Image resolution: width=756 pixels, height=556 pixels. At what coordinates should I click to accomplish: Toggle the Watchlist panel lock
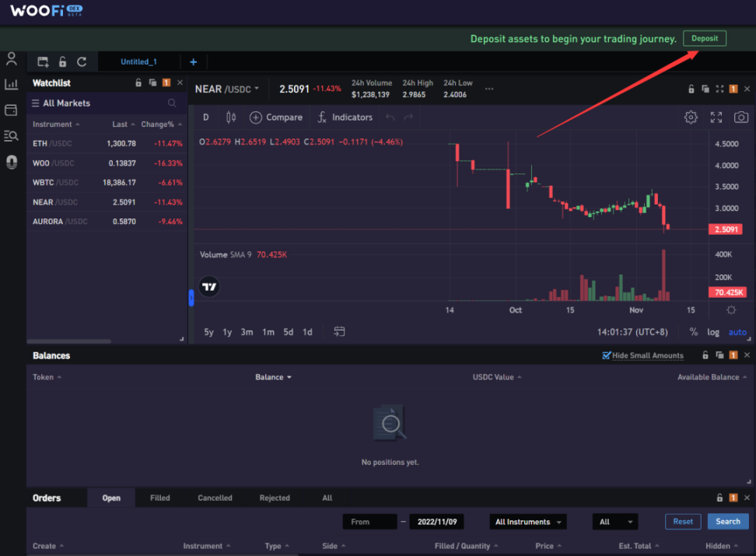[138, 82]
